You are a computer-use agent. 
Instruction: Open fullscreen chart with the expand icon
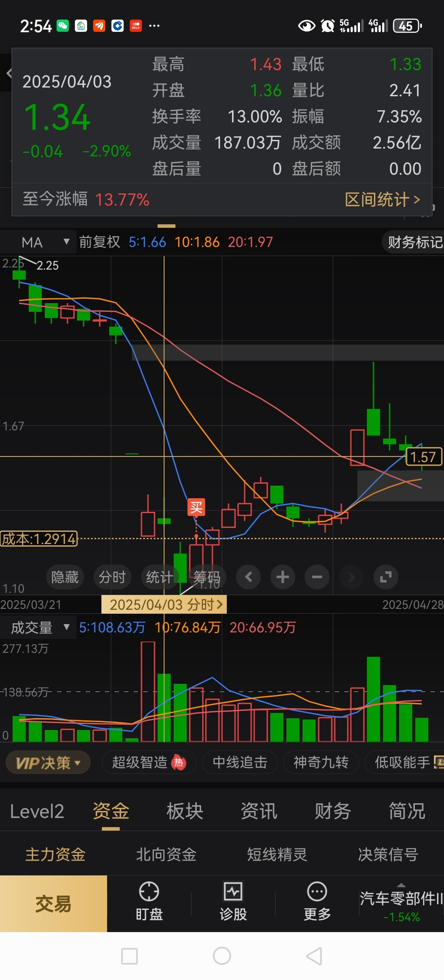(x=386, y=577)
